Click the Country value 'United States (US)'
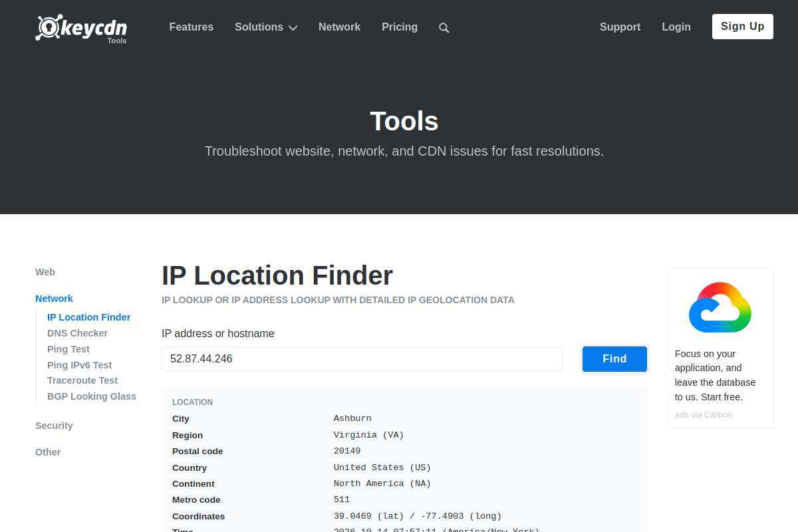 click(x=382, y=467)
